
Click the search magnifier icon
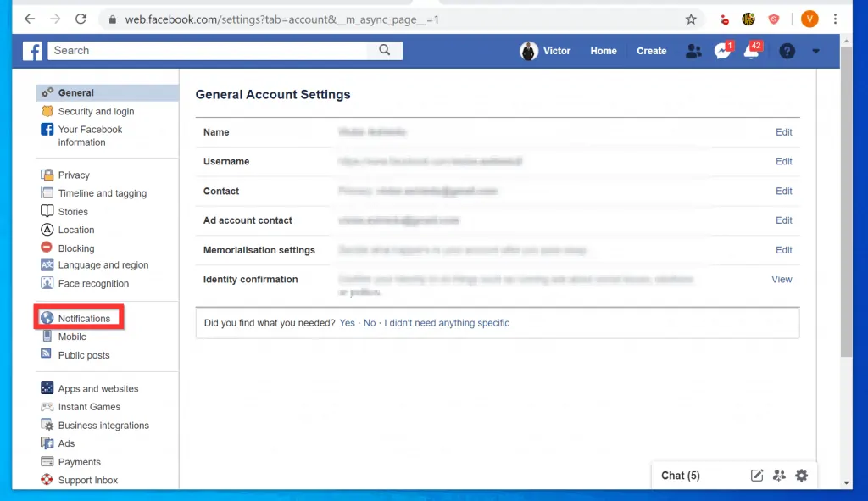point(384,50)
